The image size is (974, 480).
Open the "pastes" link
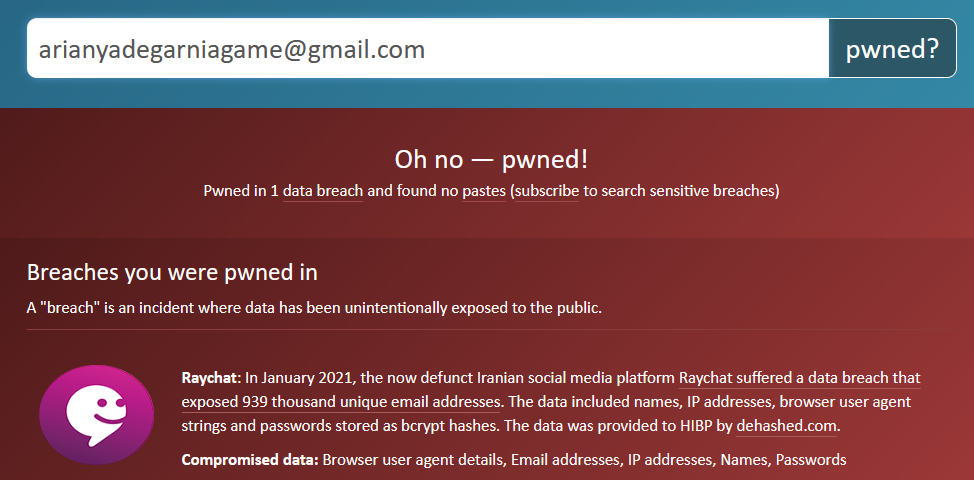[483, 191]
